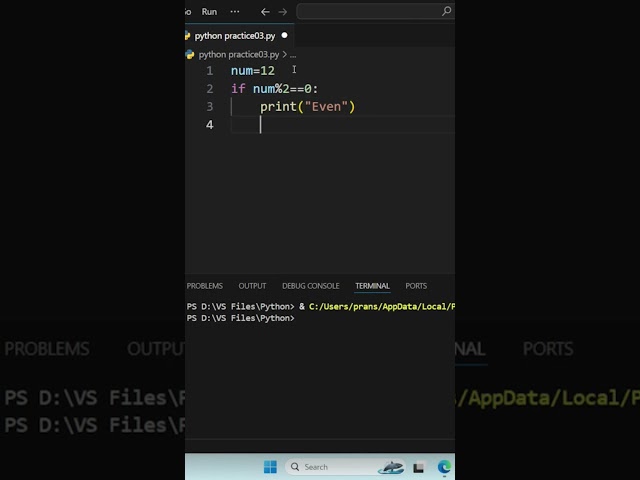Click the if num%2==0: line
Screen dimensions: 640x480
[274, 89]
